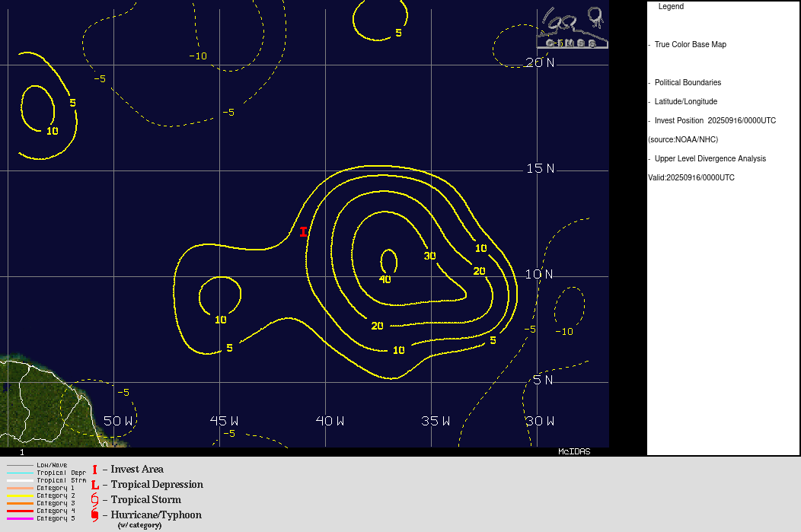Image resolution: width=801 pixels, height=532 pixels.
Task: Click the '5 N' latitude label
Action: (543, 380)
